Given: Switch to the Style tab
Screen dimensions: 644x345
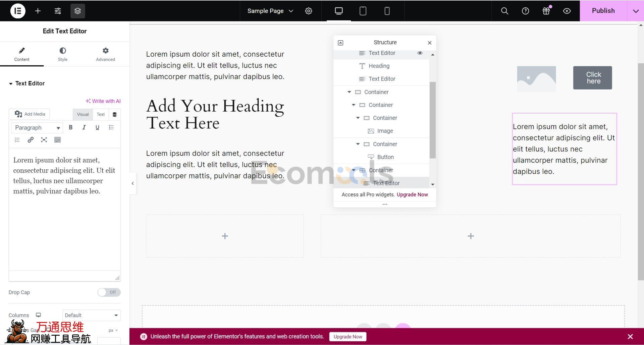Looking at the screenshot, I should pyautogui.click(x=63, y=54).
